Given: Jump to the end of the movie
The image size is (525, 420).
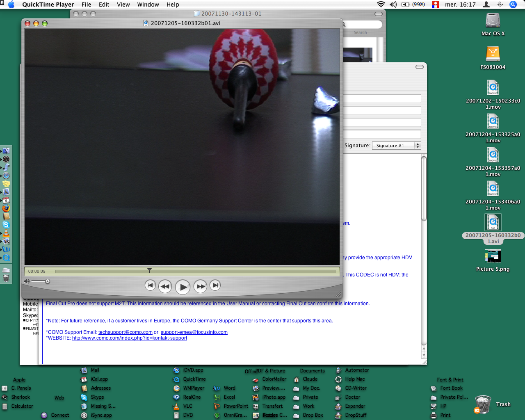Looking at the screenshot, I should [215, 285].
